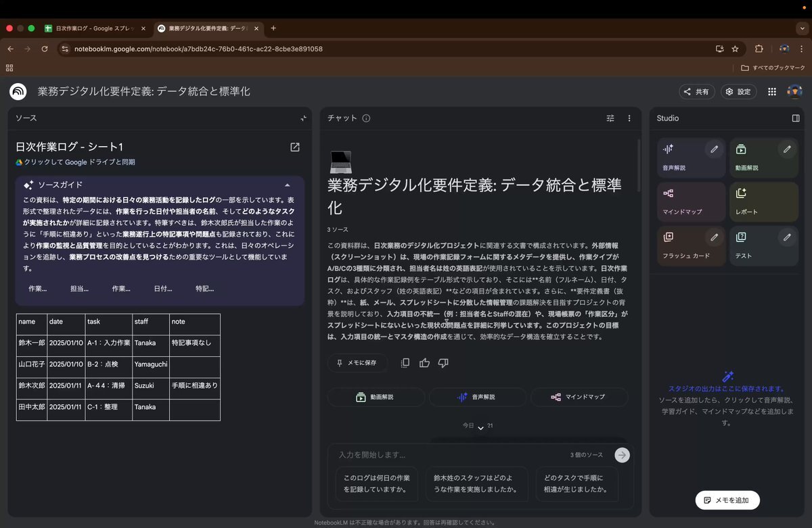812x528 pixels.
Task: Click the 共有 share button
Action: pos(696,92)
